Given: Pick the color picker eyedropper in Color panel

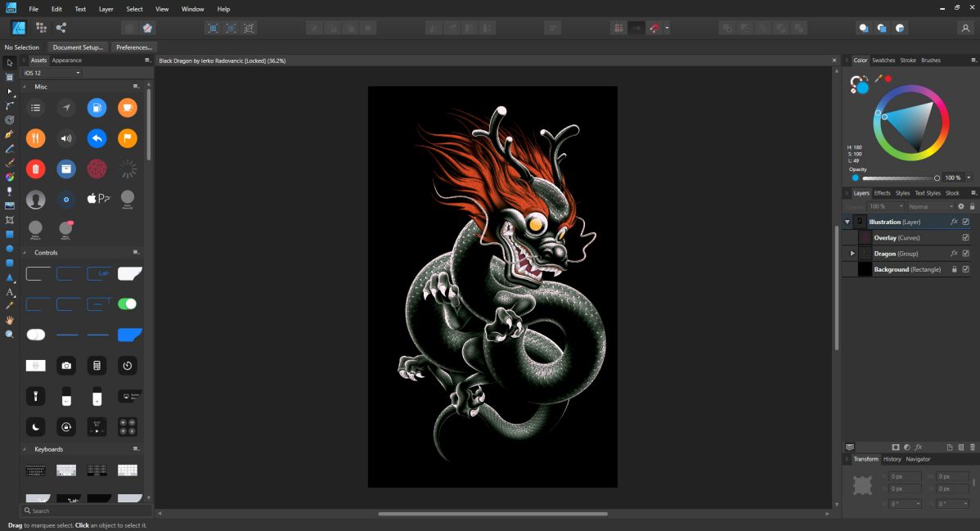Looking at the screenshot, I should pos(878,79).
